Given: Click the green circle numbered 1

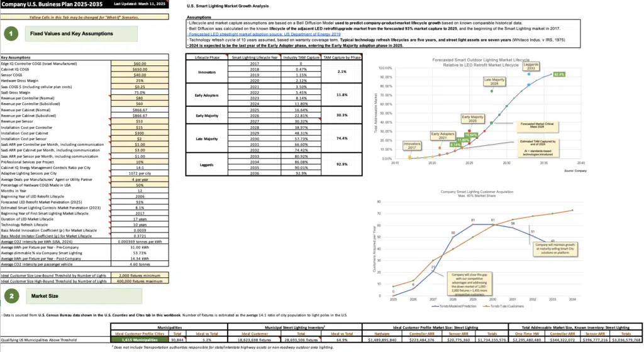Looking at the screenshot, I should tap(11, 32).
